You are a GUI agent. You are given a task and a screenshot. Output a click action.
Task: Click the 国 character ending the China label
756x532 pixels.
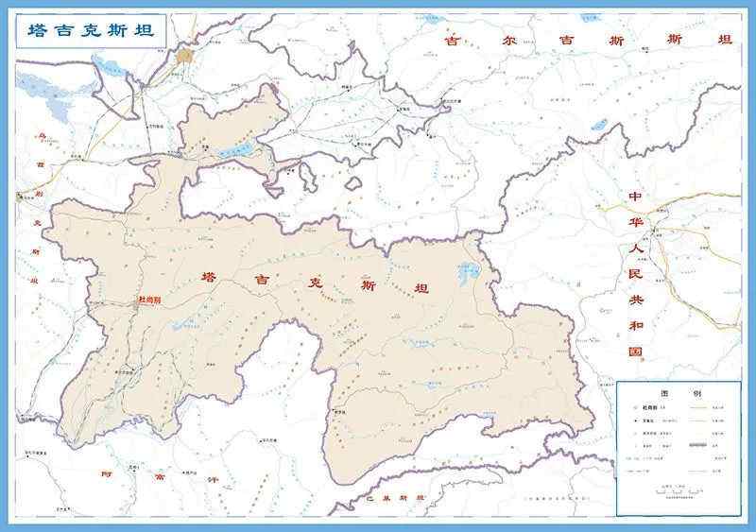point(635,351)
